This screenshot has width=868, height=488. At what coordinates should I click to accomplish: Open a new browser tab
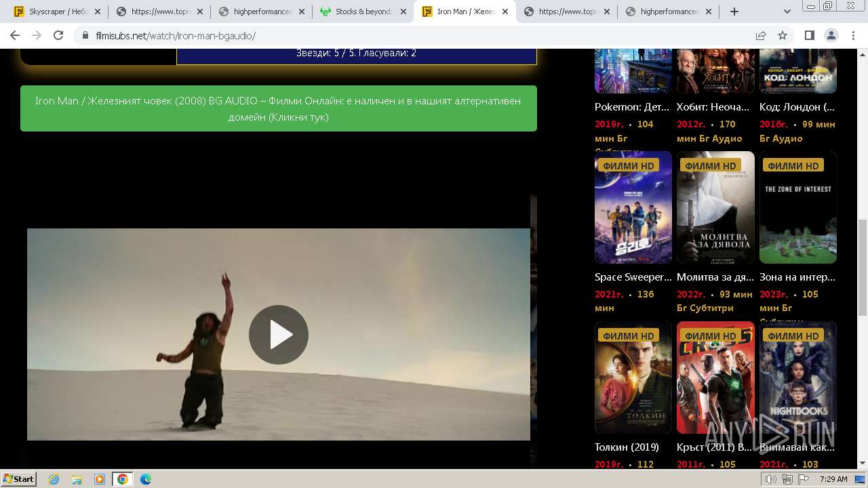tap(734, 12)
